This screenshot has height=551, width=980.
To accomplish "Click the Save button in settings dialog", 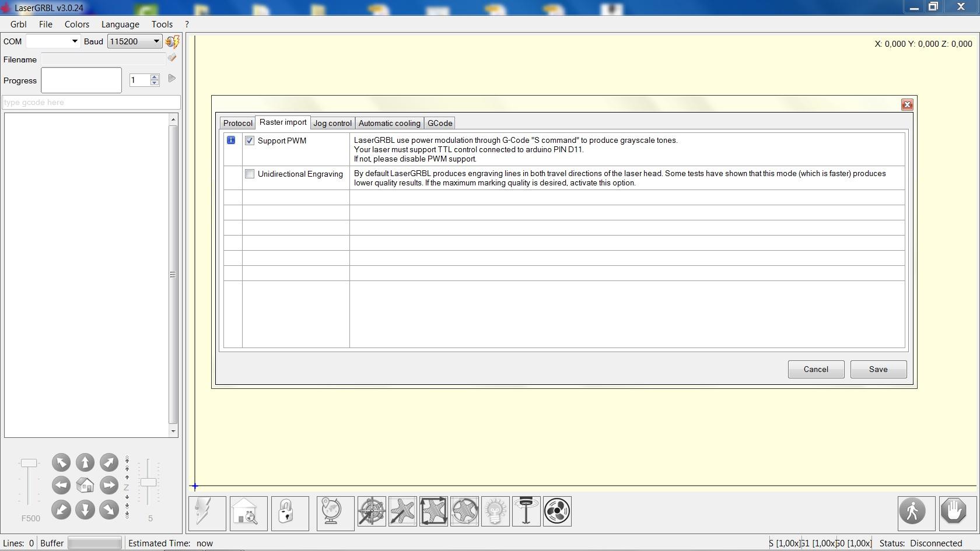I will 878,369.
